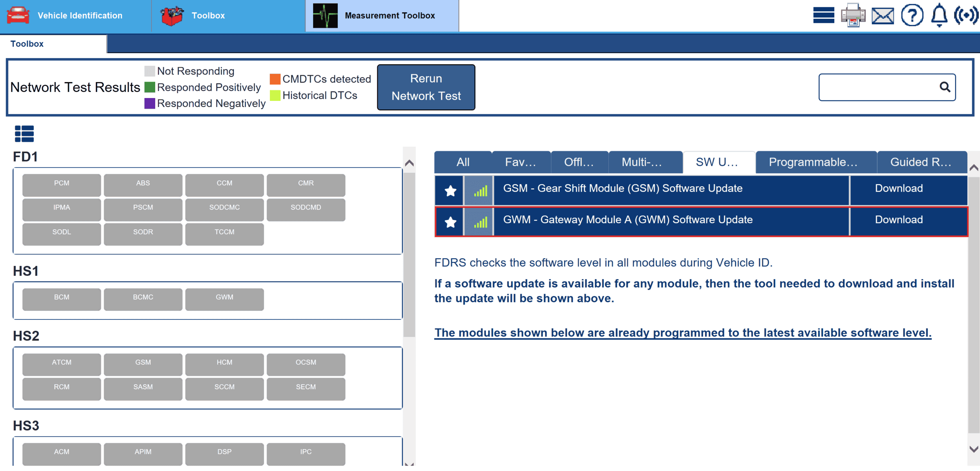Download the GWM Gateway Module software update
980x471 pixels.
(898, 220)
